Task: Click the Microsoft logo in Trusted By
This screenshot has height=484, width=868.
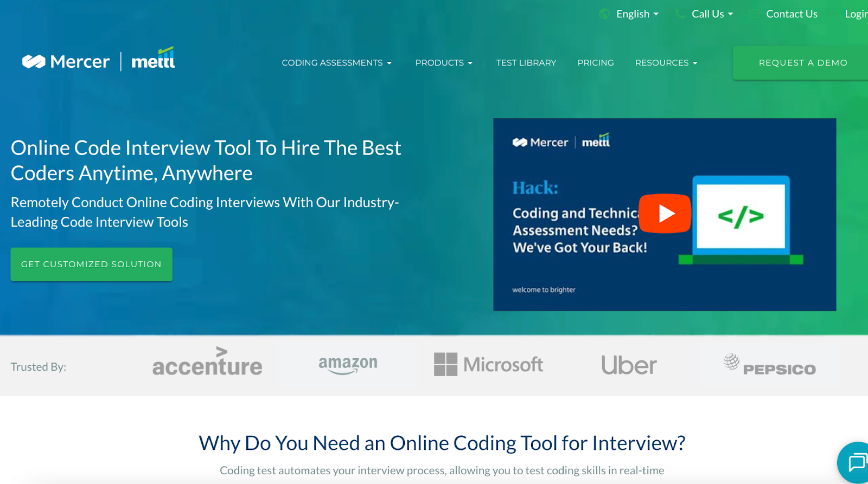Action: pyautogui.click(x=488, y=364)
